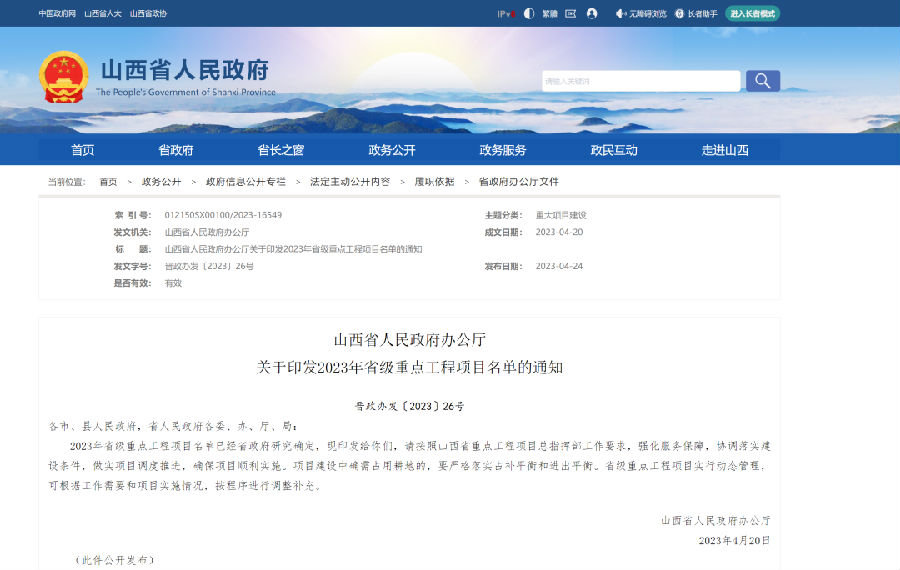Viewport: 900px width, 570px height.
Task: Click 法定主动公开内容 breadcrumb link
Action: pos(350,182)
